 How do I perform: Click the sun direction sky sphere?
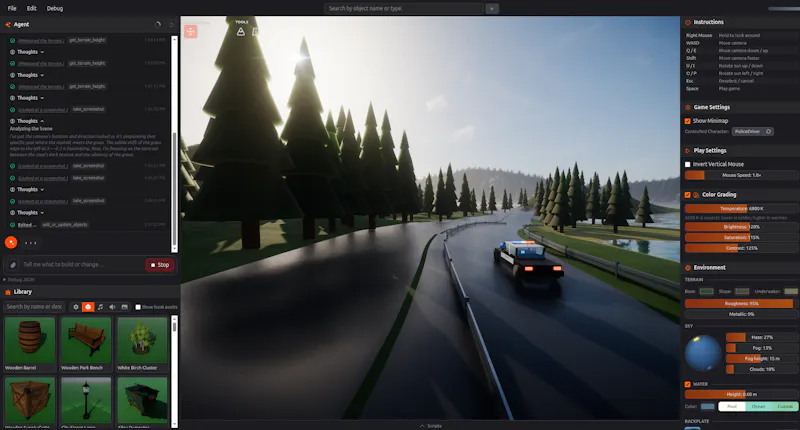(x=703, y=353)
